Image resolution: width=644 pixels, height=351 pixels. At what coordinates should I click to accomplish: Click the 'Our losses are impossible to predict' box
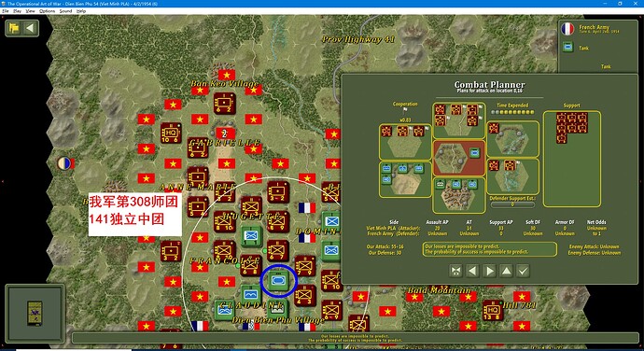[490, 249]
